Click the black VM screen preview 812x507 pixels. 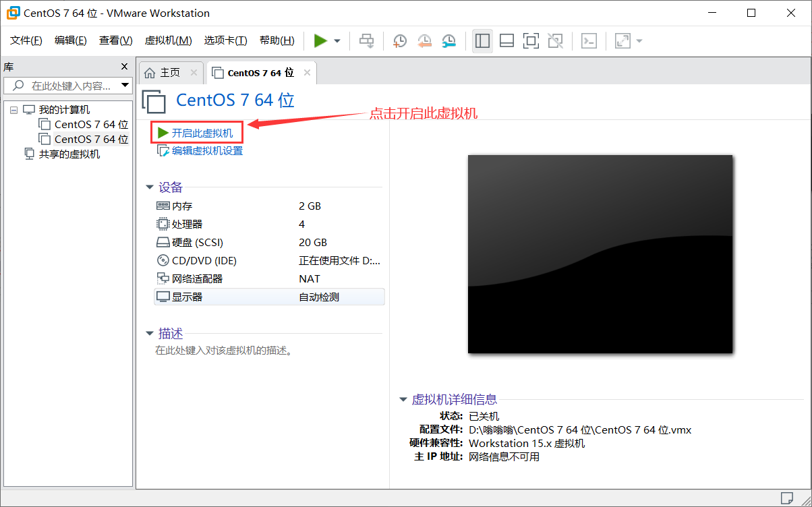pos(600,254)
